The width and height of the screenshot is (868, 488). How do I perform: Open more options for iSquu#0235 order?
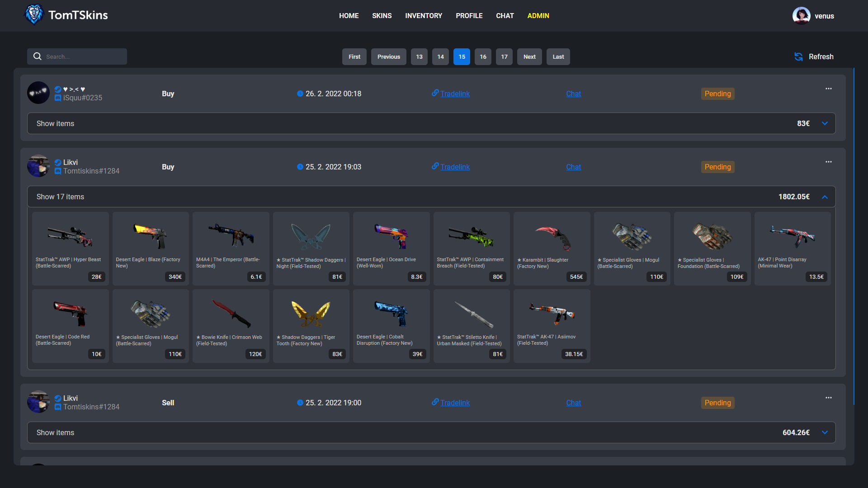(x=828, y=89)
